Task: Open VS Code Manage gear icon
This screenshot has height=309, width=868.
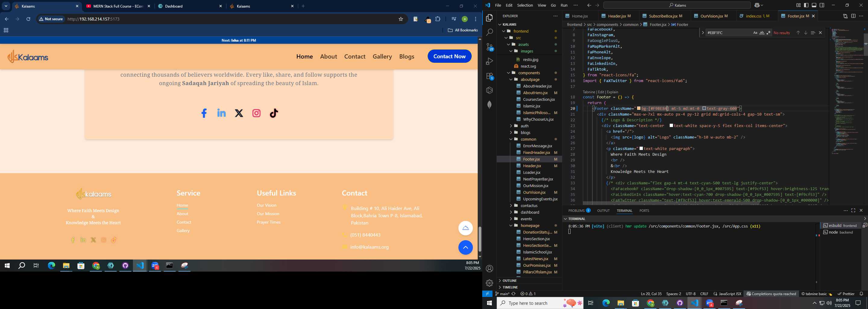Action: 489,283
